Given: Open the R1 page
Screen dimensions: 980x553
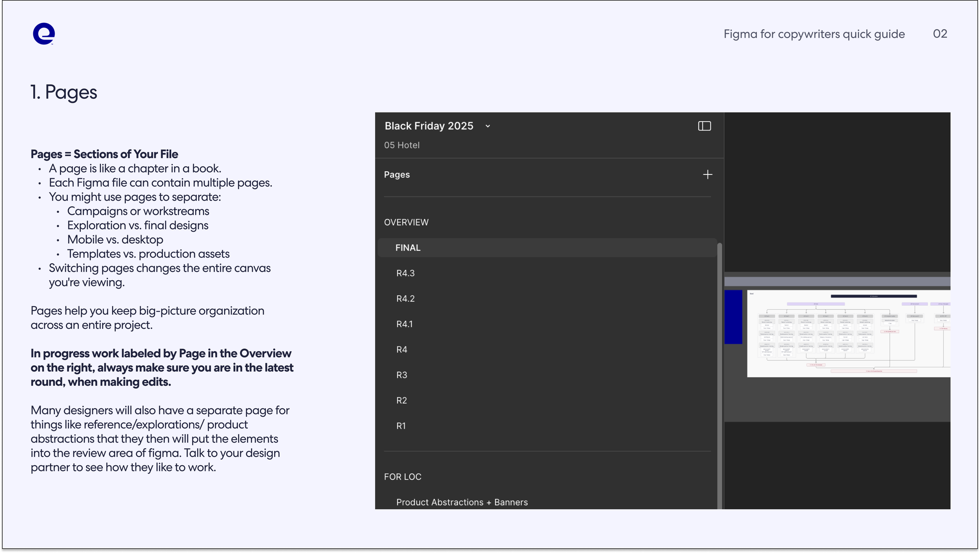Looking at the screenshot, I should click(x=401, y=426).
